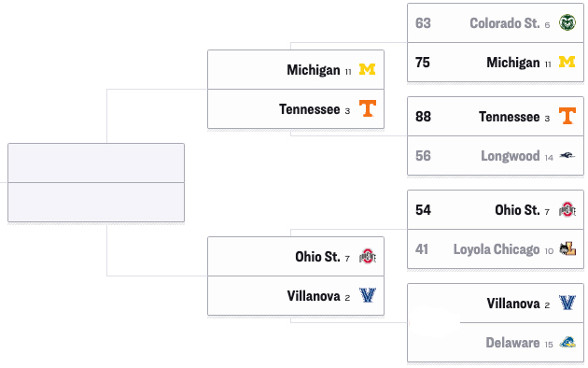Click the Delaware Blue Hens logo
588x368 pixels.
567,342
